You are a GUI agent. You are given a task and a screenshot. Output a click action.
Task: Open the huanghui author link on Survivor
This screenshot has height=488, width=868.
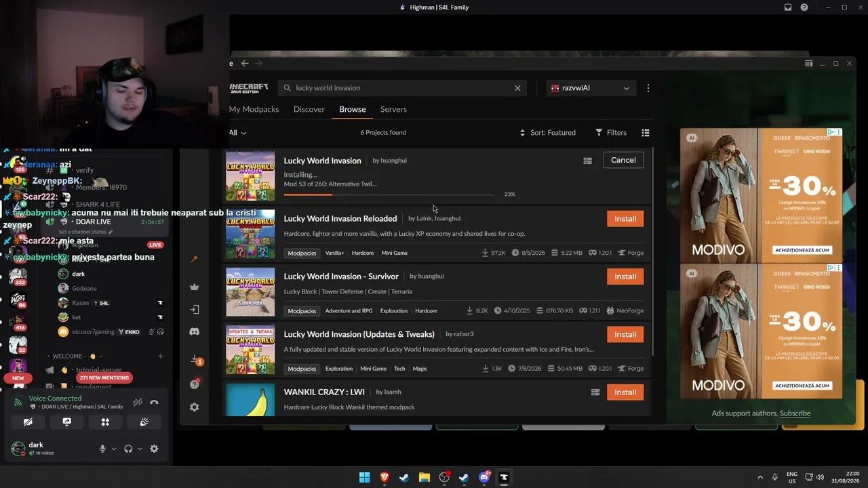(x=431, y=277)
